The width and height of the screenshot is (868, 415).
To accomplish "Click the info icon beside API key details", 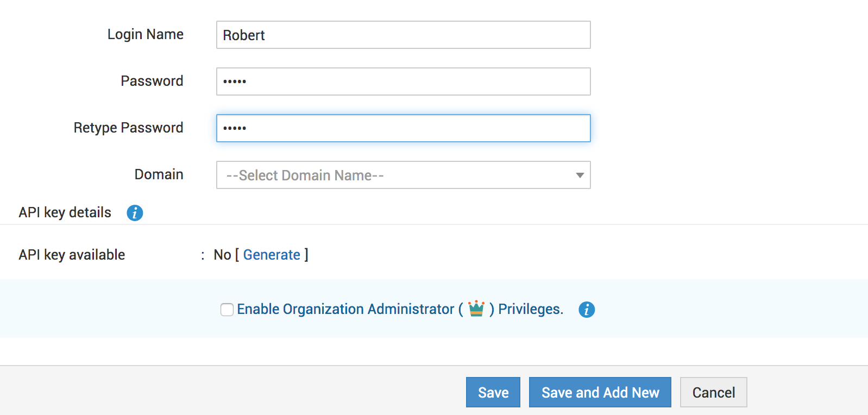I will (x=135, y=213).
